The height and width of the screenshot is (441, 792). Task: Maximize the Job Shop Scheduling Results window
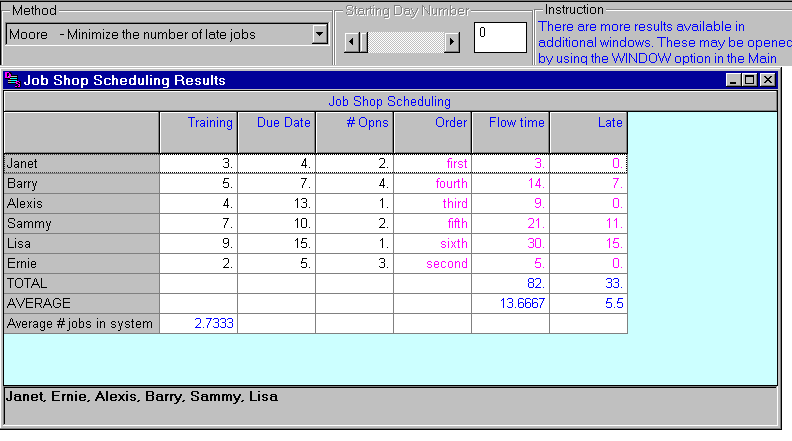[750, 80]
